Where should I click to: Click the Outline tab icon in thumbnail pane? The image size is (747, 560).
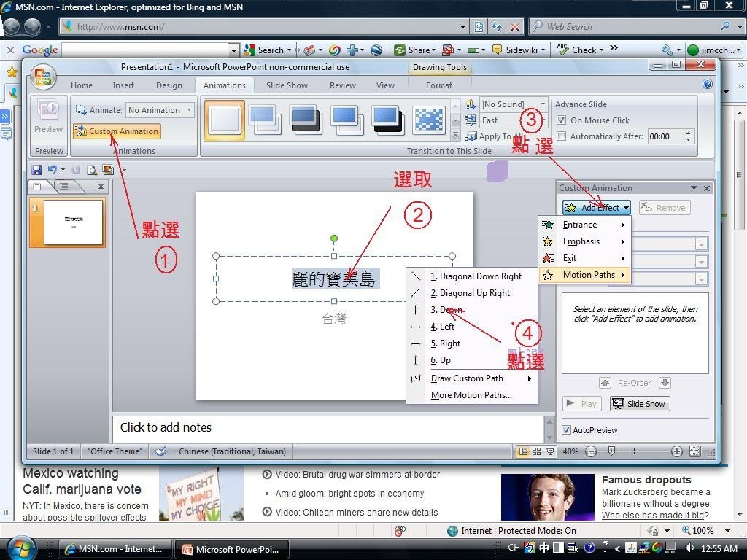click(x=64, y=186)
